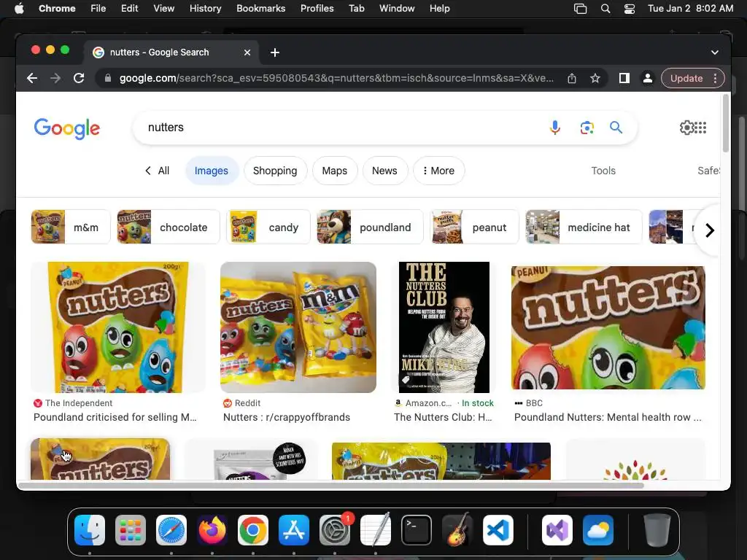
Task: Open Finder from the dock
Action: [90, 530]
